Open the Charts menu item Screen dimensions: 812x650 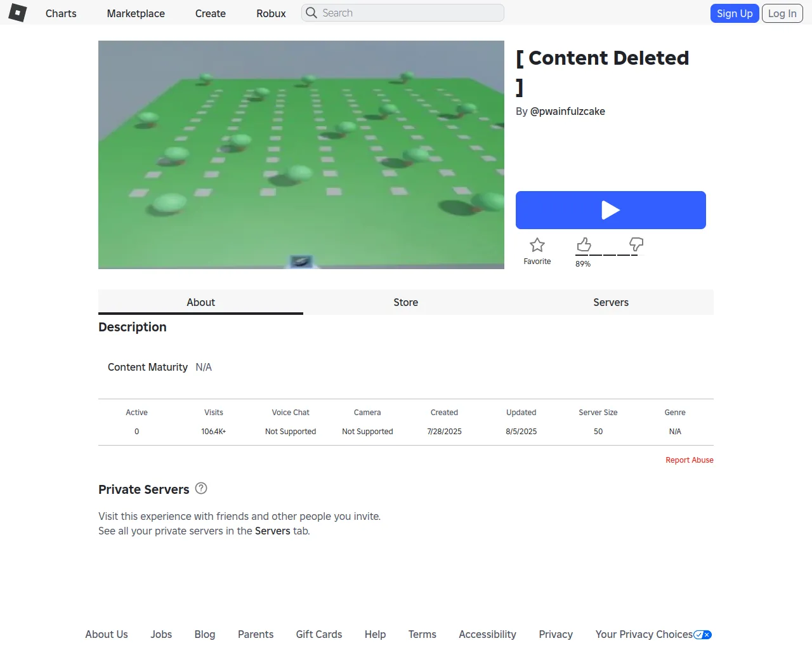click(61, 13)
